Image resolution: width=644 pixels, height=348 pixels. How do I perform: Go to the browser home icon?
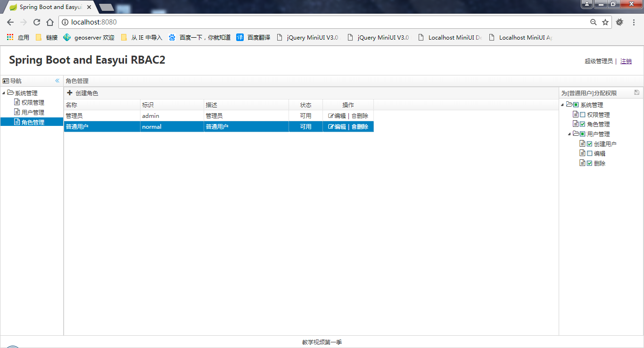click(50, 22)
